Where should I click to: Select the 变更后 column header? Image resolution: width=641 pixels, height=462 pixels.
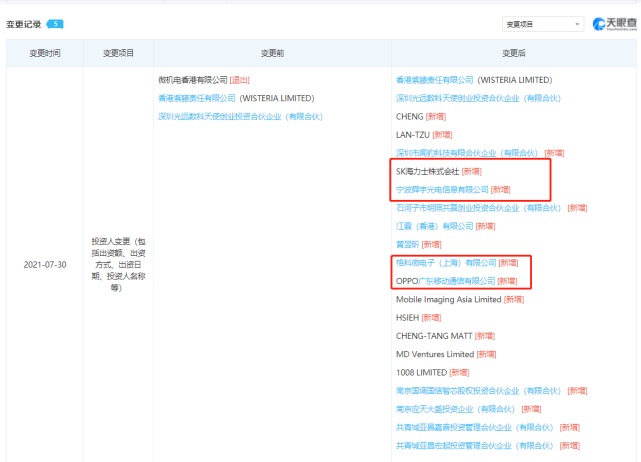[x=514, y=53]
